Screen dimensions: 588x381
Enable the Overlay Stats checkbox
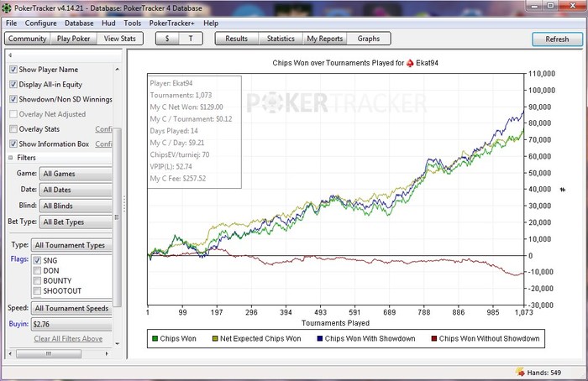coord(13,129)
